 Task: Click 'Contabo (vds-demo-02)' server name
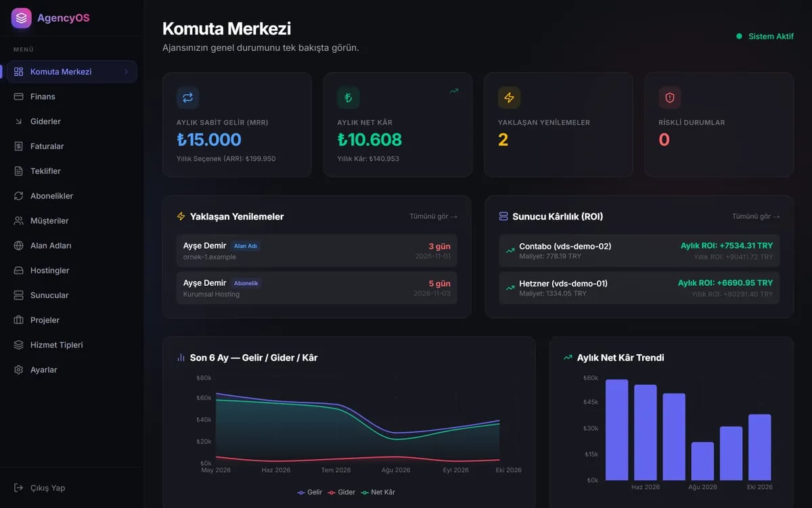coord(565,247)
